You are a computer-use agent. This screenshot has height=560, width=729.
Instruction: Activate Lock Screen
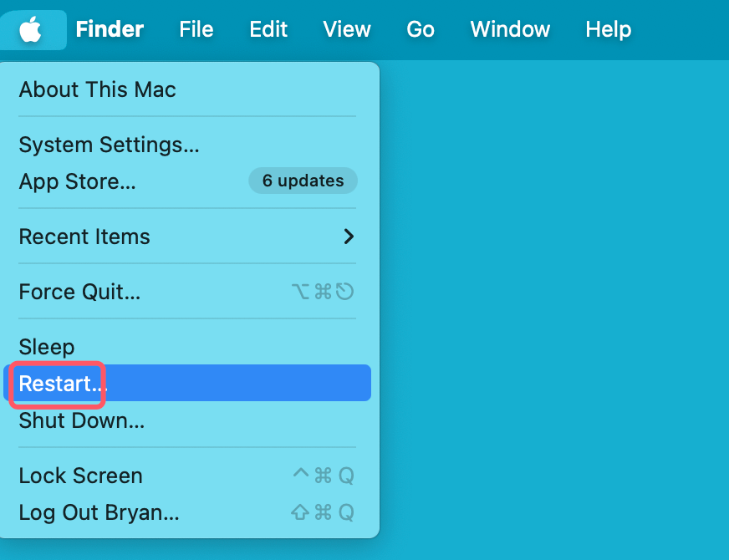point(80,476)
